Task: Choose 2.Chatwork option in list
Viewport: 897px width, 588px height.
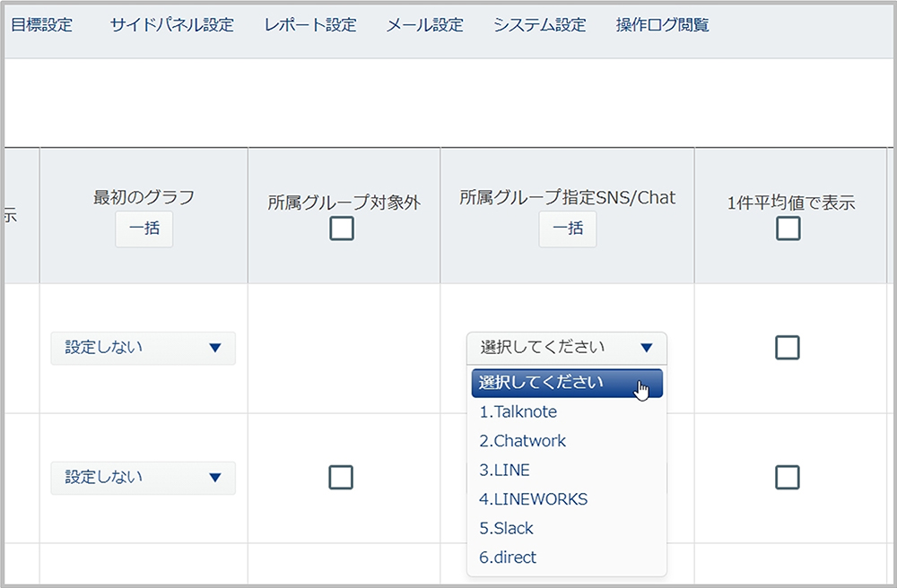Action: 522,441
